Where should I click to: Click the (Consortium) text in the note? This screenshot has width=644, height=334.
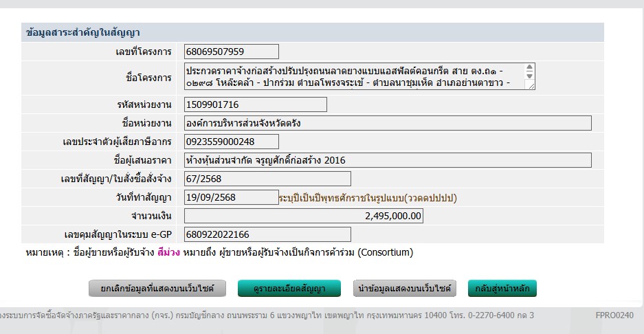click(386, 252)
